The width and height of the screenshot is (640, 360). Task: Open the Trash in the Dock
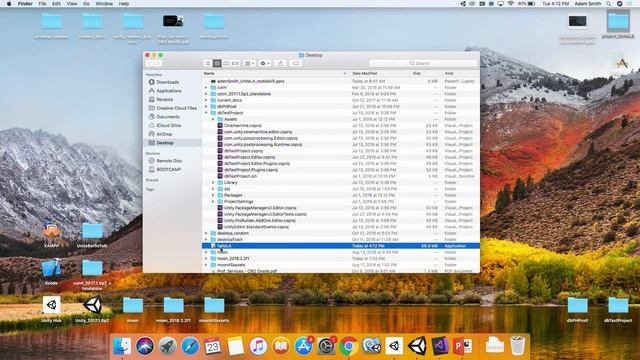tap(518, 346)
